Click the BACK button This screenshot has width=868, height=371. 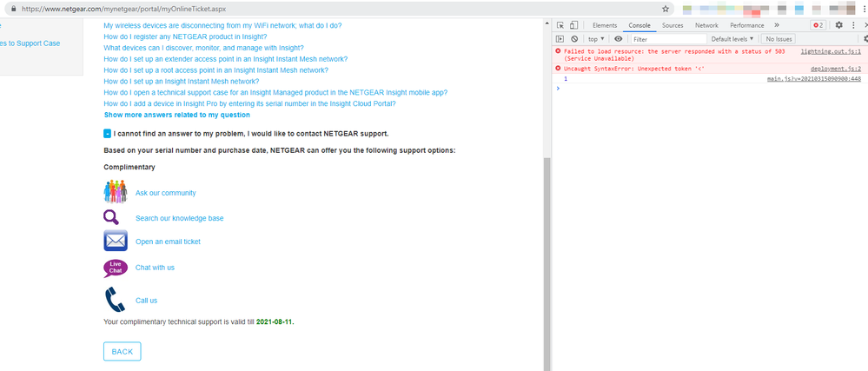point(123,352)
